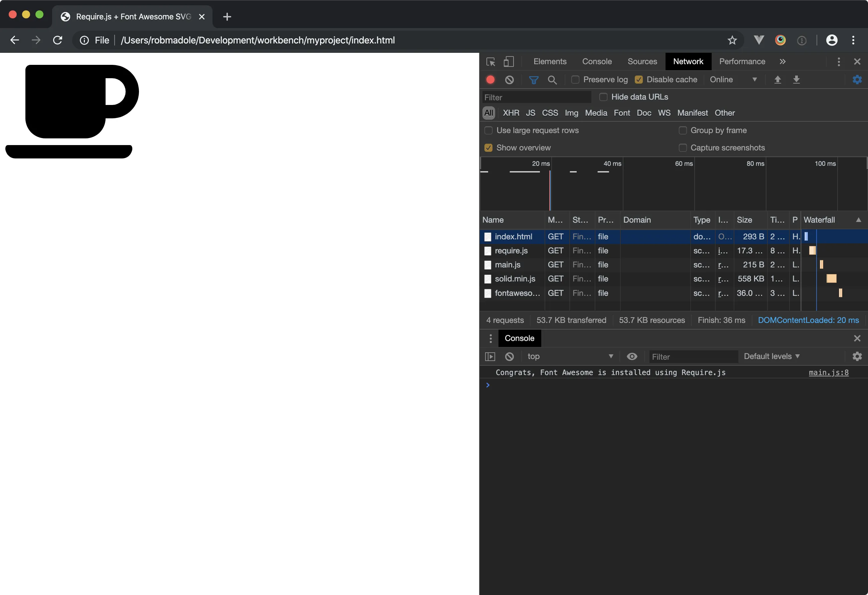Viewport: 868px width, 595px height.
Task: Export HAR file with download icon
Action: click(797, 80)
